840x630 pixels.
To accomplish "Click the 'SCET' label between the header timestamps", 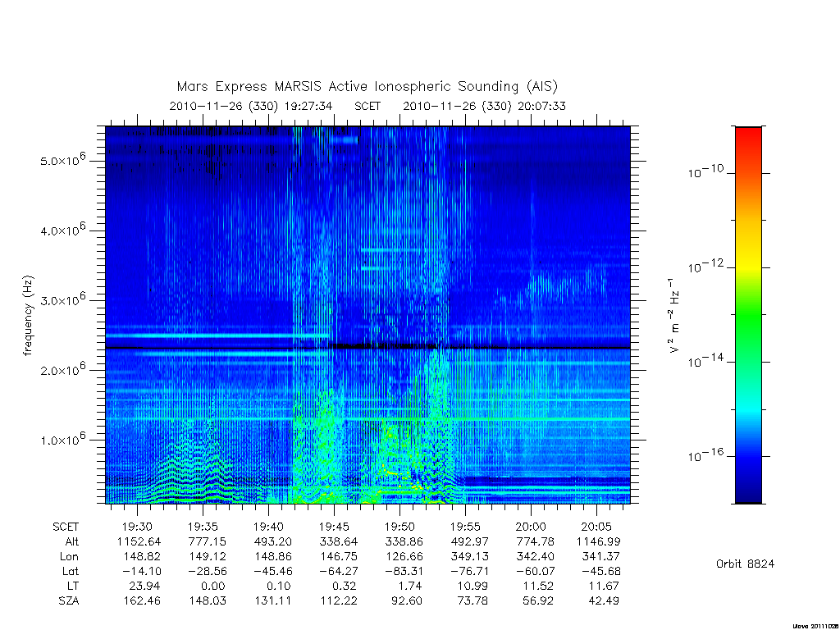I will click(x=367, y=106).
